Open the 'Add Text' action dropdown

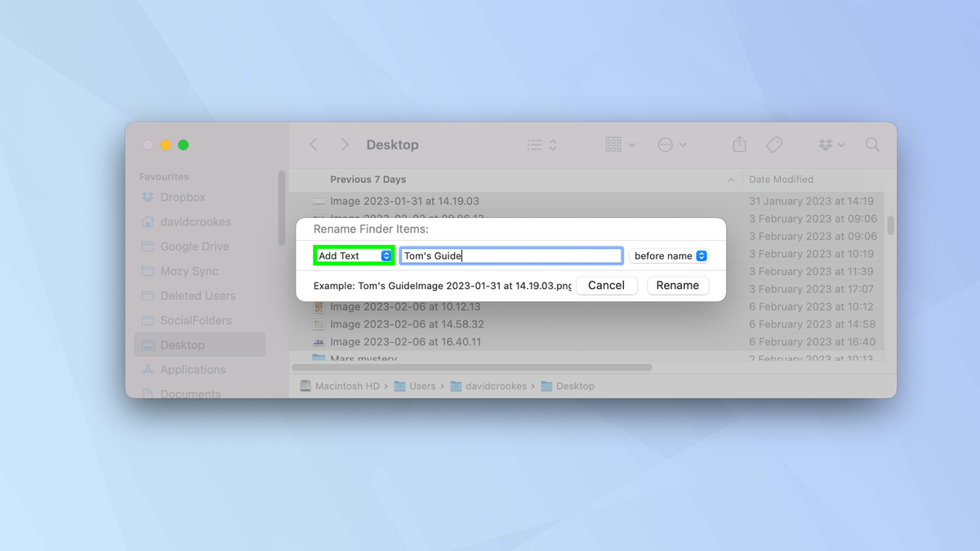[353, 255]
